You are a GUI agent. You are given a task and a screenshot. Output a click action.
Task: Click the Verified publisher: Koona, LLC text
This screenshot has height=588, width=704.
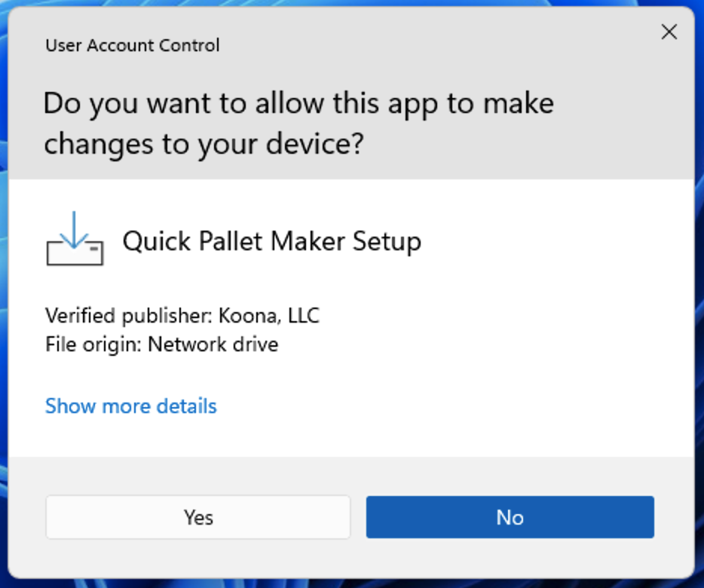pos(182,316)
